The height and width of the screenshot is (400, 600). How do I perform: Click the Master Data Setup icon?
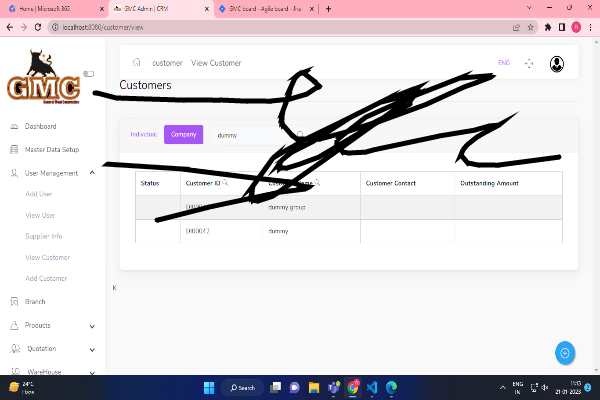point(14,150)
